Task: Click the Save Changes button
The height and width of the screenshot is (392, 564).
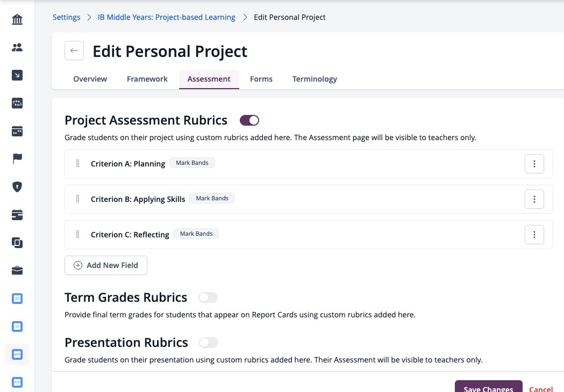Action: pyautogui.click(x=489, y=387)
